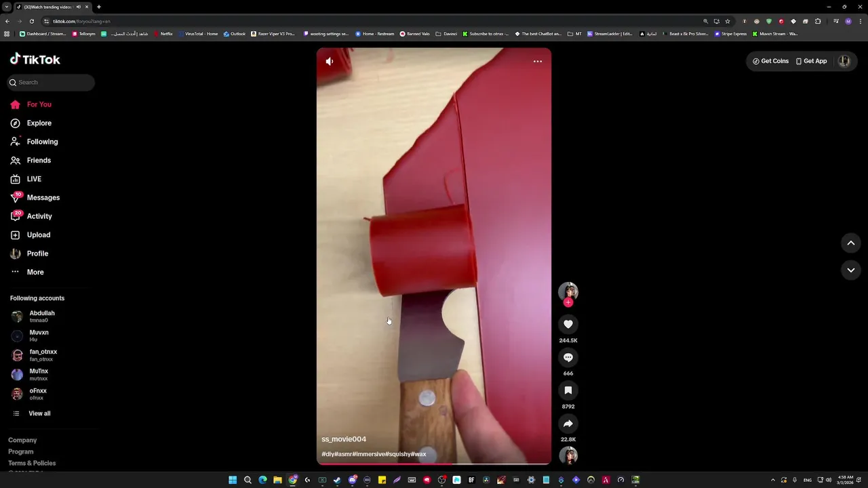Go to Profile in sidebar

(x=29, y=253)
